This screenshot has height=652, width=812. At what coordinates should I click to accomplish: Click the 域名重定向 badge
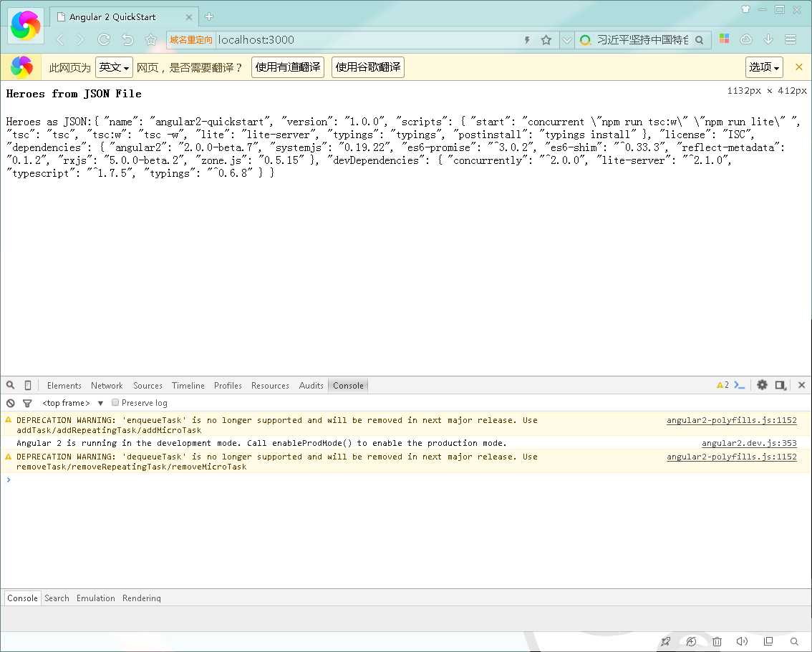(190, 40)
